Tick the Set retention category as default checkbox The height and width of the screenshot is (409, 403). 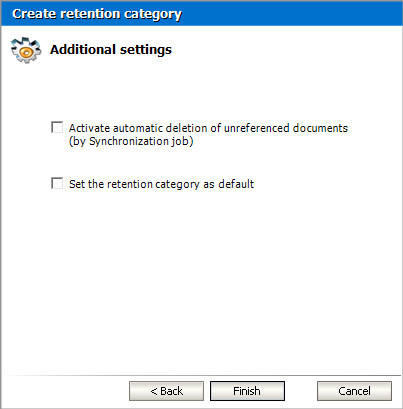(x=57, y=183)
